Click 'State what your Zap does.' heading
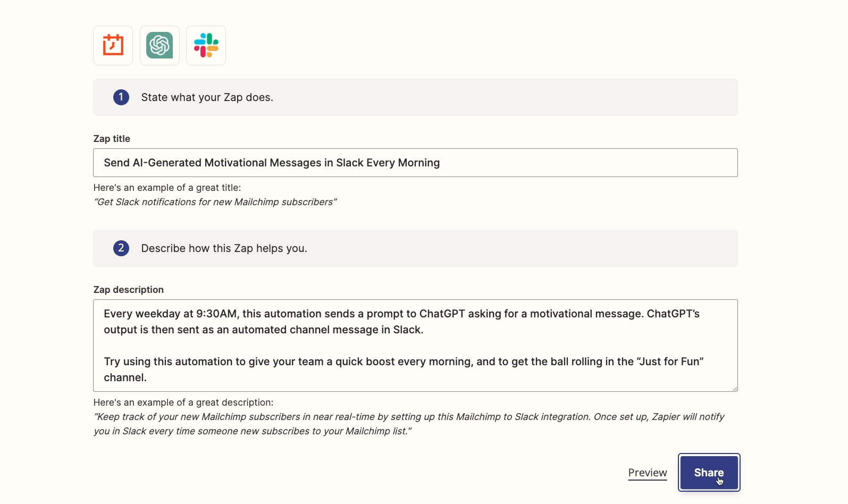Screen dimensions: 848x504 point(207,97)
